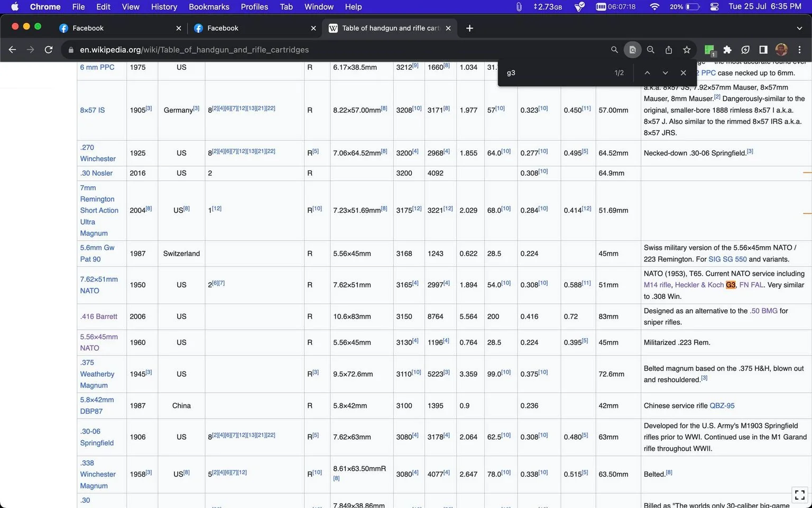Open Extensions puzzle piece menu
This screenshot has width=812, height=508.
(727, 50)
